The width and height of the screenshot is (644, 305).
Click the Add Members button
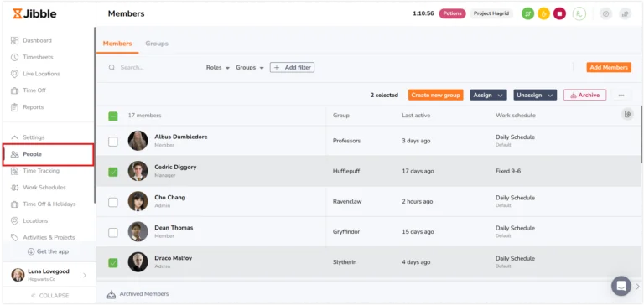[609, 67]
